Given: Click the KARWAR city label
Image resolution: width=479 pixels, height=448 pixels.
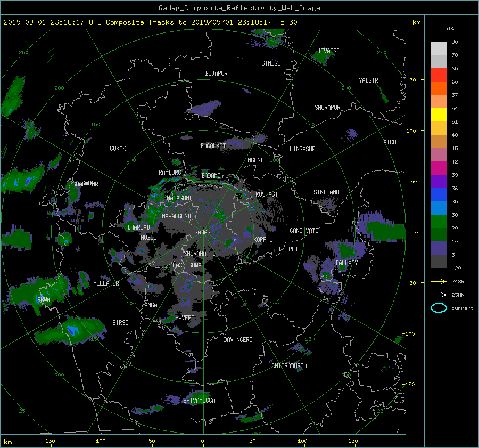Looking at the screenshot, I should click(x=44, y=299).
